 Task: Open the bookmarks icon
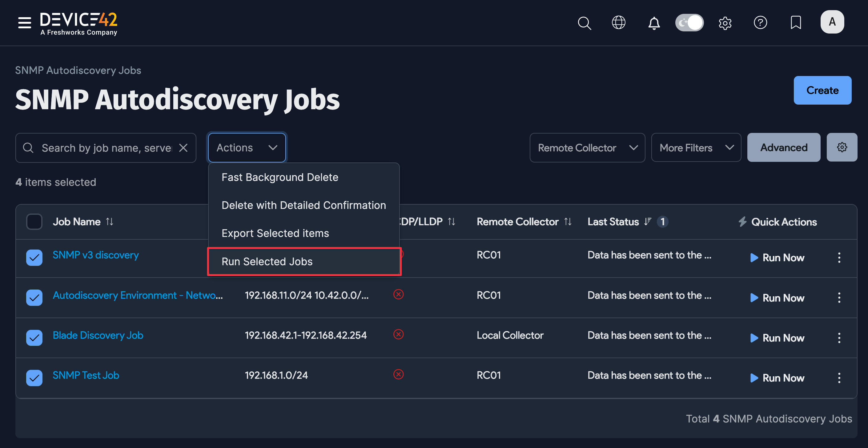[796, 23]
